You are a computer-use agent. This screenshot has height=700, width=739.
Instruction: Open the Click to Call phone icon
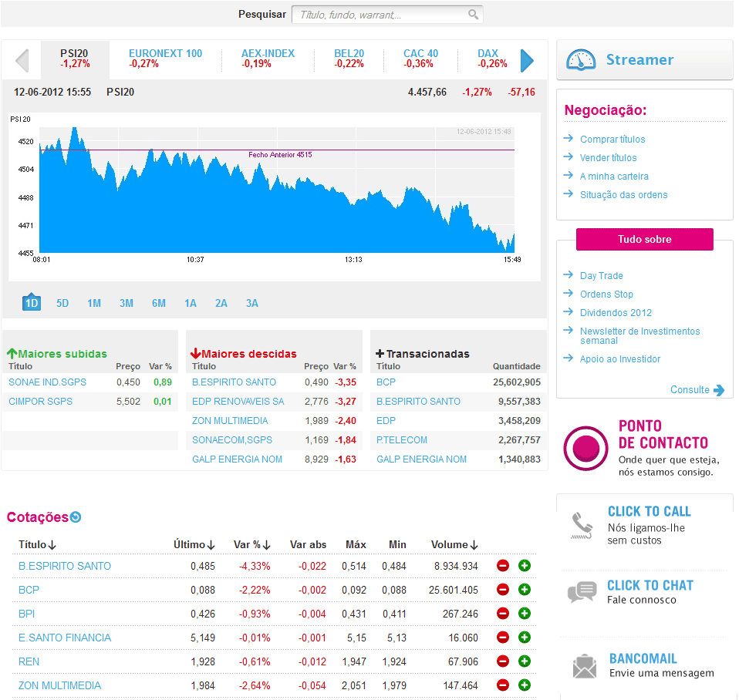[582, 526]
